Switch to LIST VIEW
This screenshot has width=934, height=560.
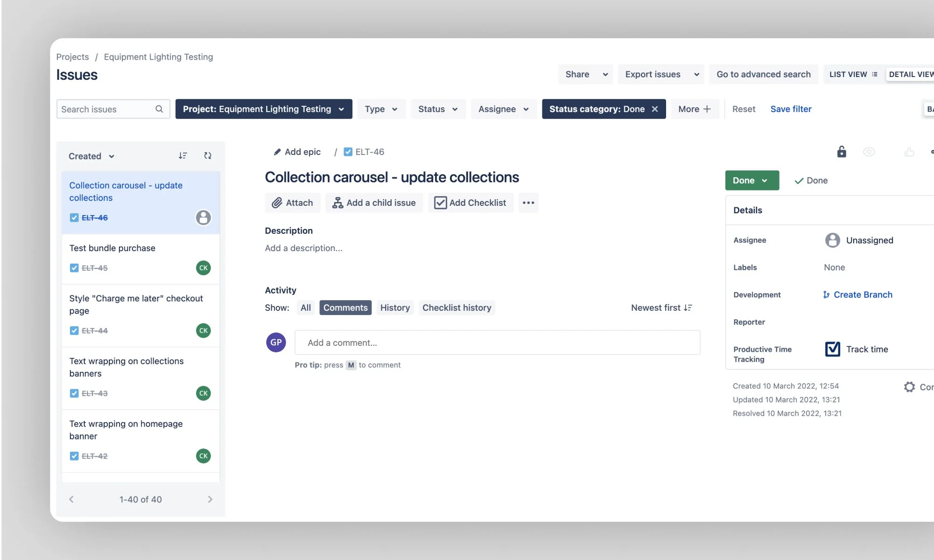(853, 74)
